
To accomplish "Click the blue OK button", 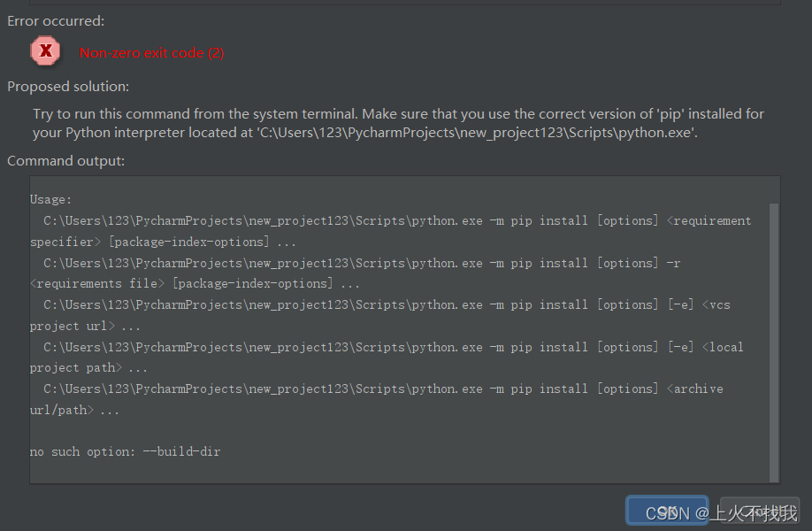I will [x=667, y=511].
